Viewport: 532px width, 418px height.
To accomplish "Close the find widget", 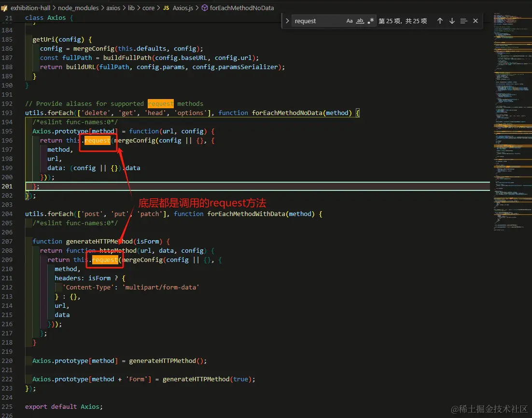I will point(476,21).
